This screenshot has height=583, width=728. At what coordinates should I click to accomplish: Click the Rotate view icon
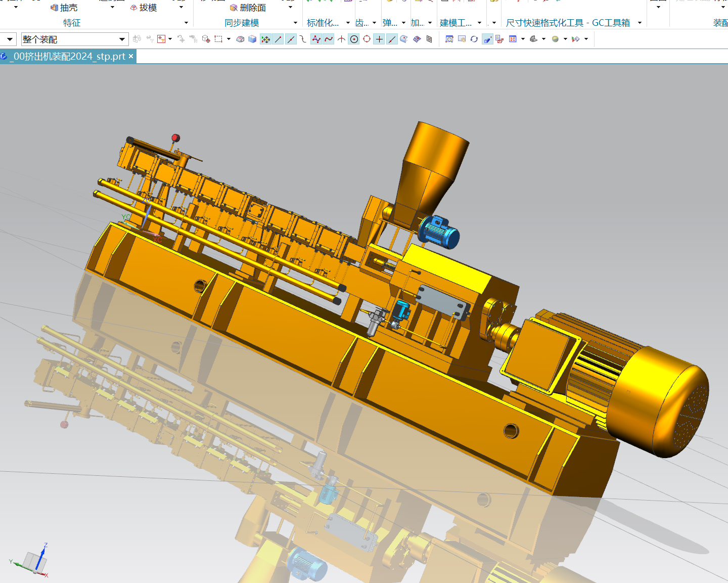[x=474, y=39]
